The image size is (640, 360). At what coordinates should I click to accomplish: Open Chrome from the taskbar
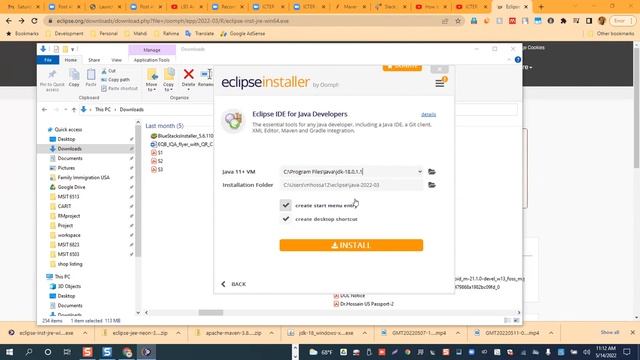[x=127, y=352]
